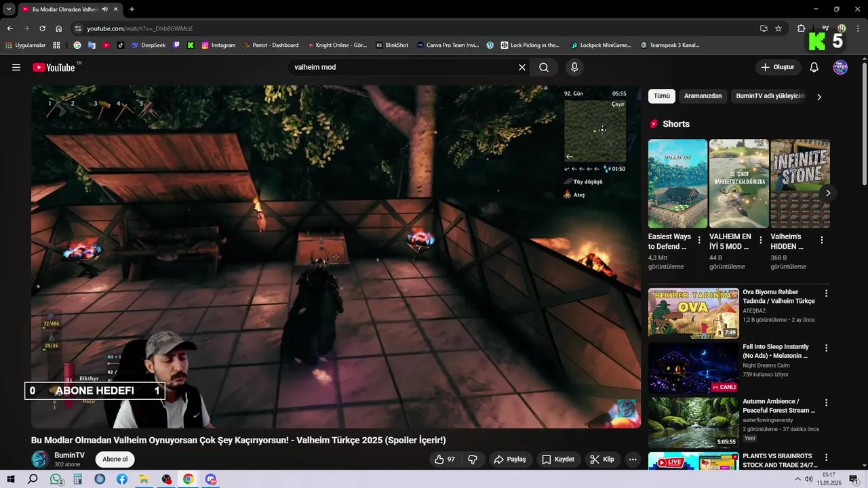Image resolution: width=868 pixels, height=488 pixels.
Task: Open the YouTube notifications bell
Action: pyautogui.click(x=814, y=67)
